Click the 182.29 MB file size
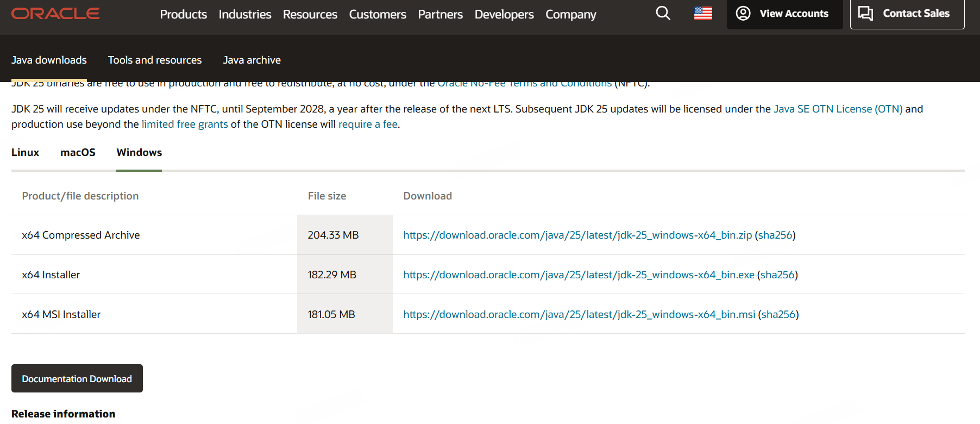980x424 pixels. click(332, 275)
